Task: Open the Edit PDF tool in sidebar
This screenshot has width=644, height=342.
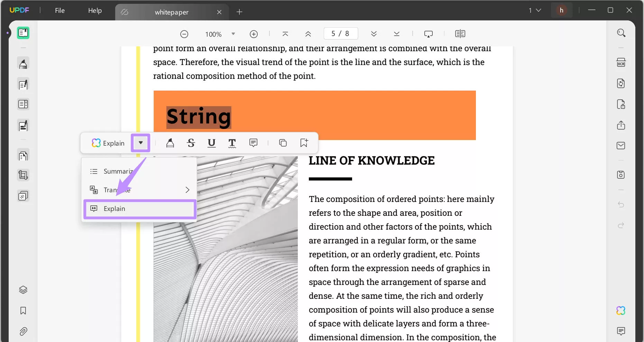Action: [23, 84]
